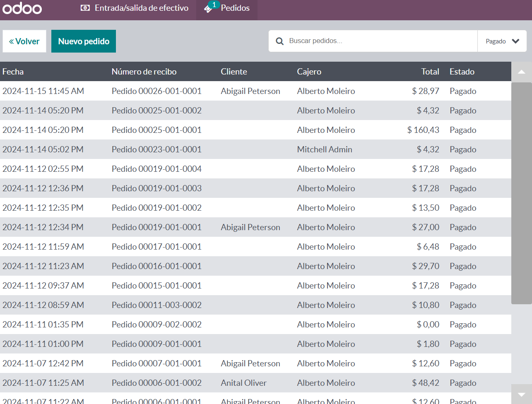Select order Pedido 00009-002-0002
This screenshot has height=404, width=532.
click(x=255, y=325)
